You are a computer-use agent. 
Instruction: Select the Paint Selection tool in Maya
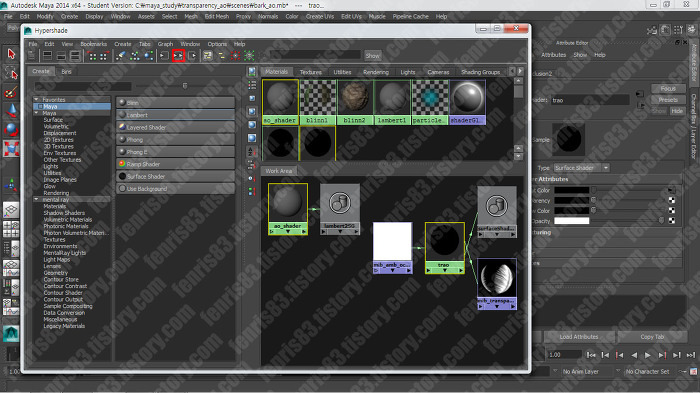[11, 92]
